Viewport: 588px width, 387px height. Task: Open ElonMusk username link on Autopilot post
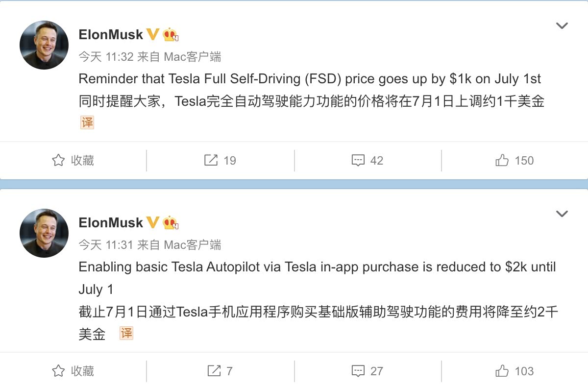111,223
